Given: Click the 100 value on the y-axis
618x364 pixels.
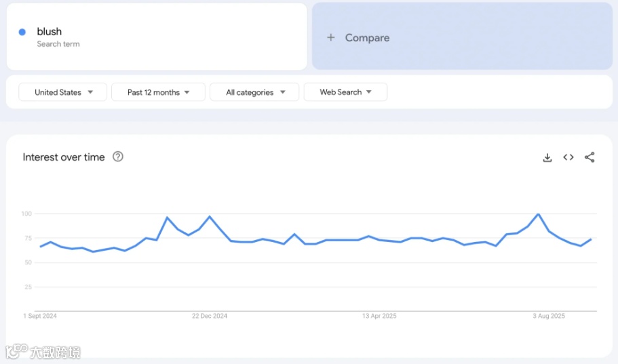Looking at the screenshot, I should (26, 214).
